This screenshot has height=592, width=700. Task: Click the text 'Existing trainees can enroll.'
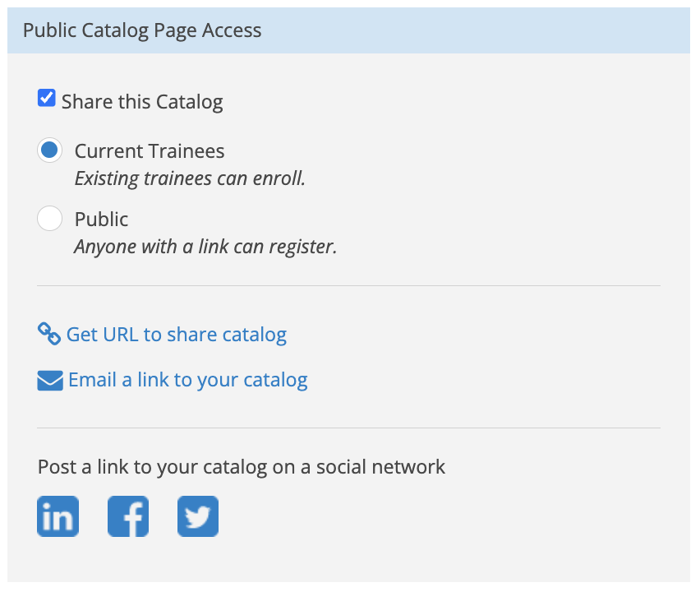190,178
